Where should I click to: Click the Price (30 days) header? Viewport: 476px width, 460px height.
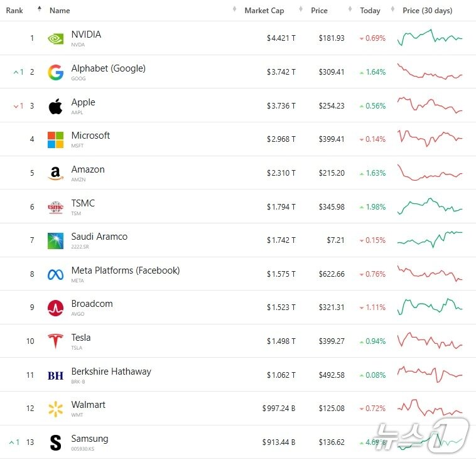click(x=427, y=11)
